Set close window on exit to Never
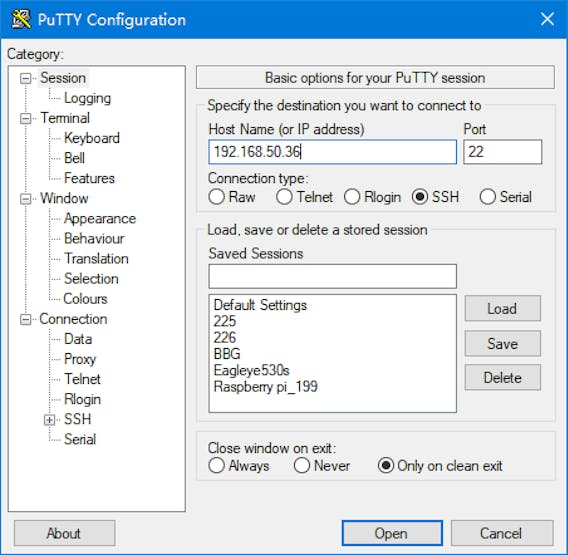Viewport: 568px width, 555px height. (302, 466)
